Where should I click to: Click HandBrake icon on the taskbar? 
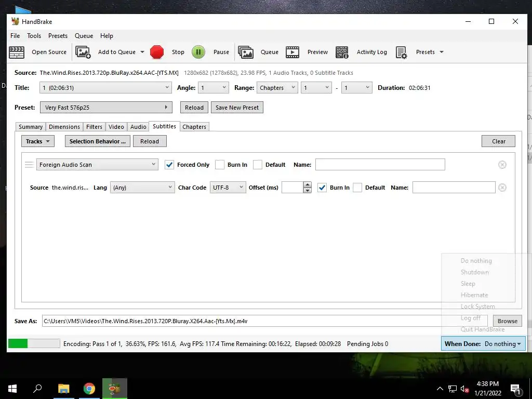coord(115,389)
